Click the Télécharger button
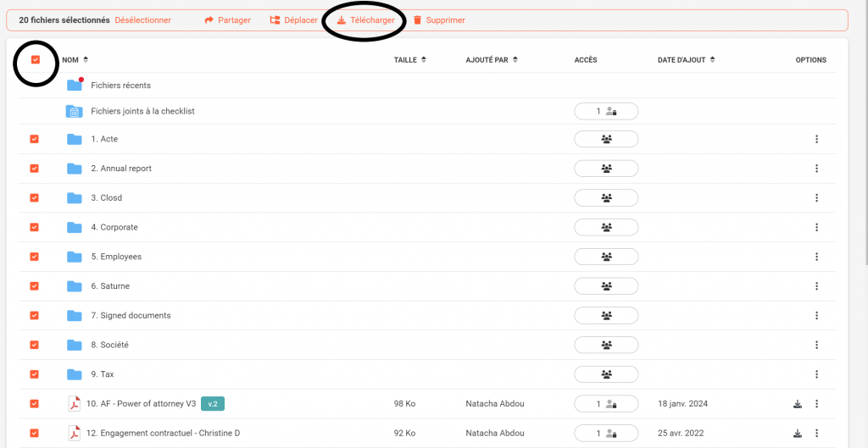868x448 pixels. point(365,20)
